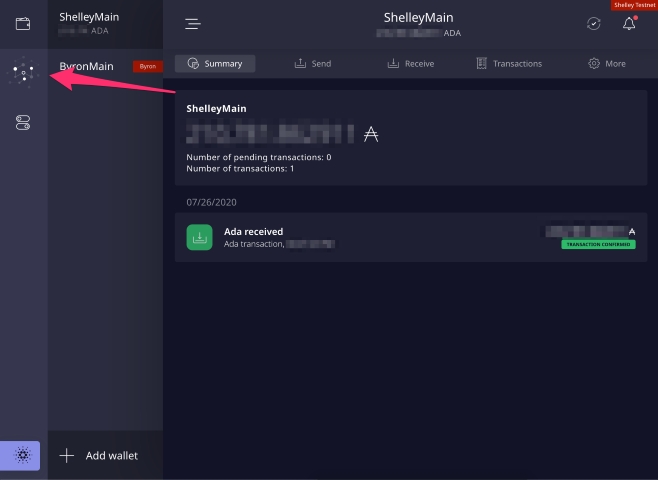The width and height of the screenshot is (658, 480).
Task: Go to the Receive tab
Action: [x=410, y=63]
